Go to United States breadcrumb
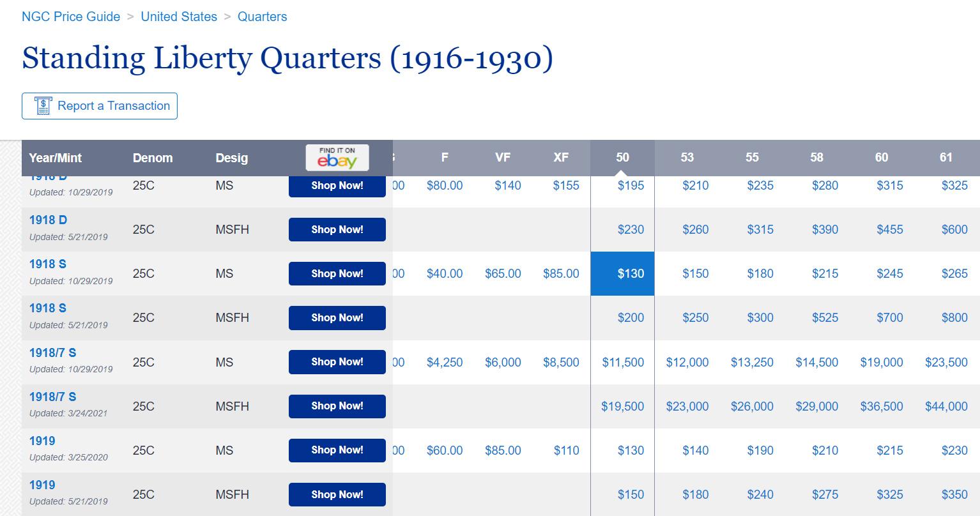The image size is (980, 516). [x=179, y=17]
